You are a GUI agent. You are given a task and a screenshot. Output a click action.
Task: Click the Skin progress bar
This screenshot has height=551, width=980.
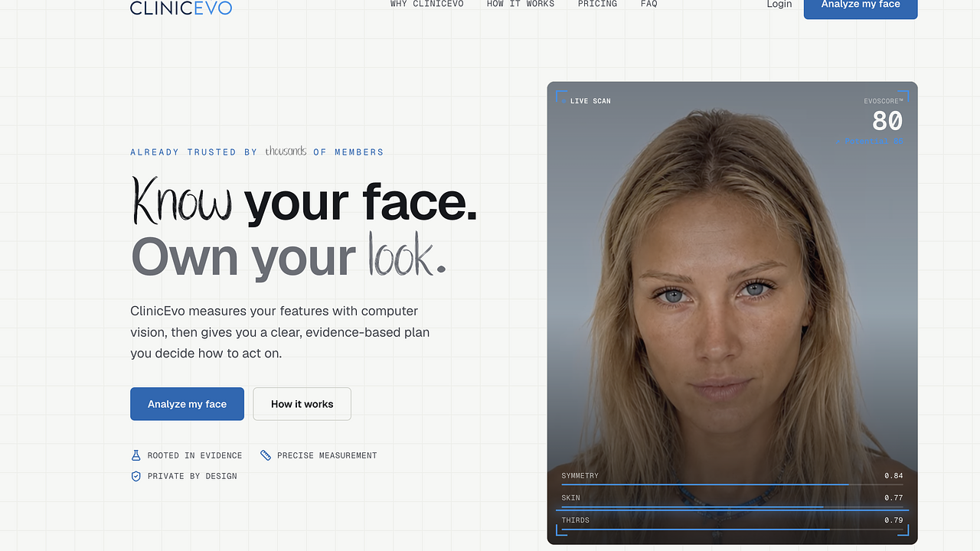732,507
